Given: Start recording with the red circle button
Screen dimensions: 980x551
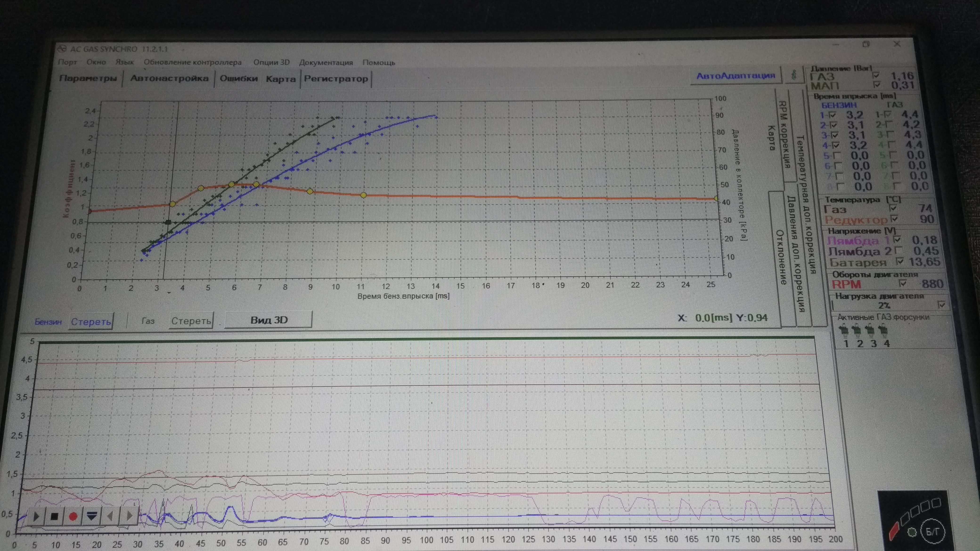Looking at the screenshot, I should [73, 517].
